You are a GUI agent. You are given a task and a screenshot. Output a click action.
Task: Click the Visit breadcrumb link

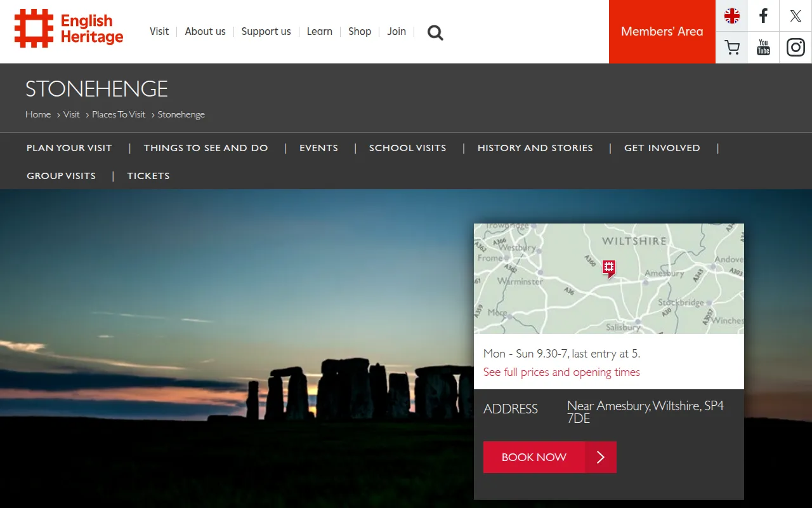click(71, 114)
